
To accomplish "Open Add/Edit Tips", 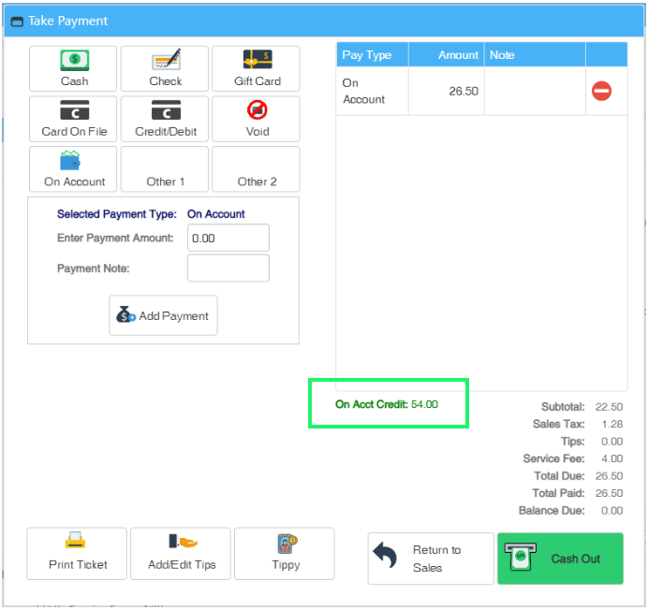I will click(181, 554).
